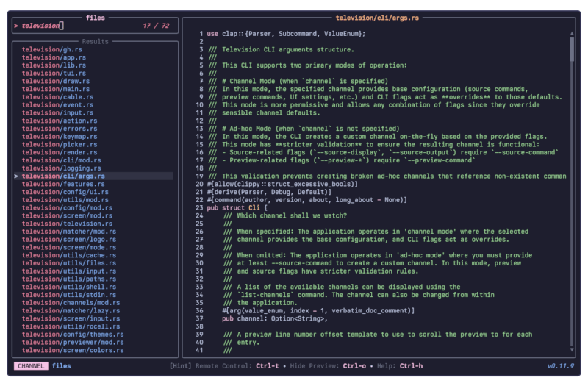Select television/screen/colors.rs at list bottom

[73, 350]
